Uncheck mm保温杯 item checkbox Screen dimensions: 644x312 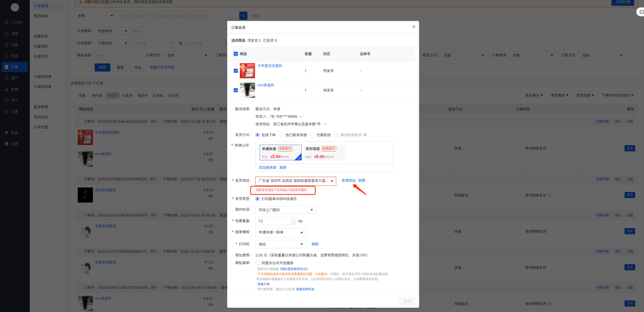(x=236, y=90)
